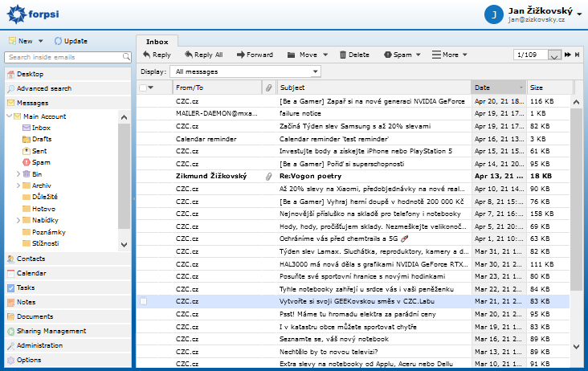Click the folder tree scrollbar thumb
The width and height of the screenshot is (588, 371).
(x=125, y=176)
